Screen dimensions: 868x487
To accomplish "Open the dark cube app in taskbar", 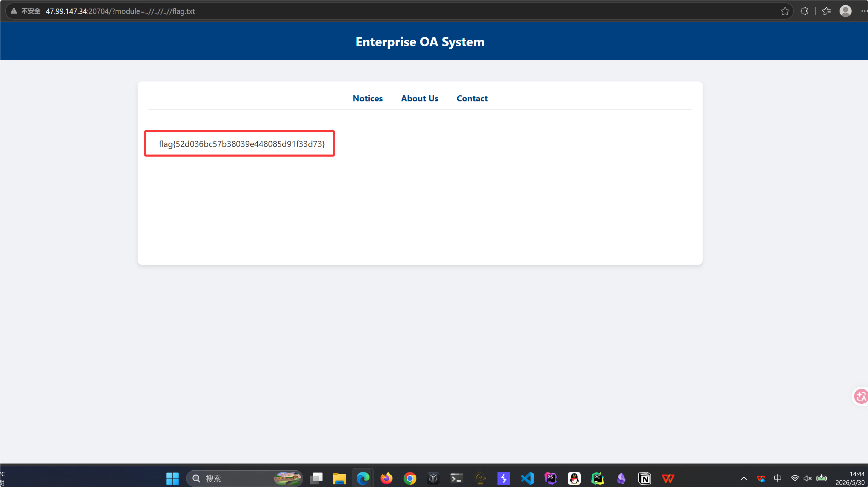I will click(x=433, y=478).
